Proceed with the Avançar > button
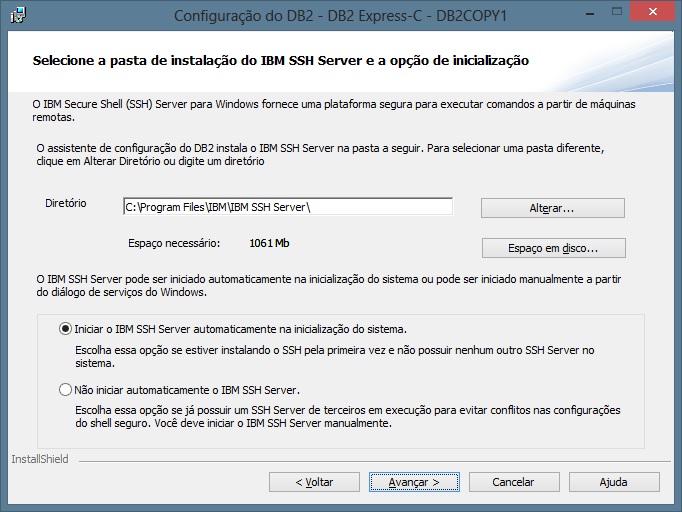The height and width of the screenshot is (512, 682). 414,482
